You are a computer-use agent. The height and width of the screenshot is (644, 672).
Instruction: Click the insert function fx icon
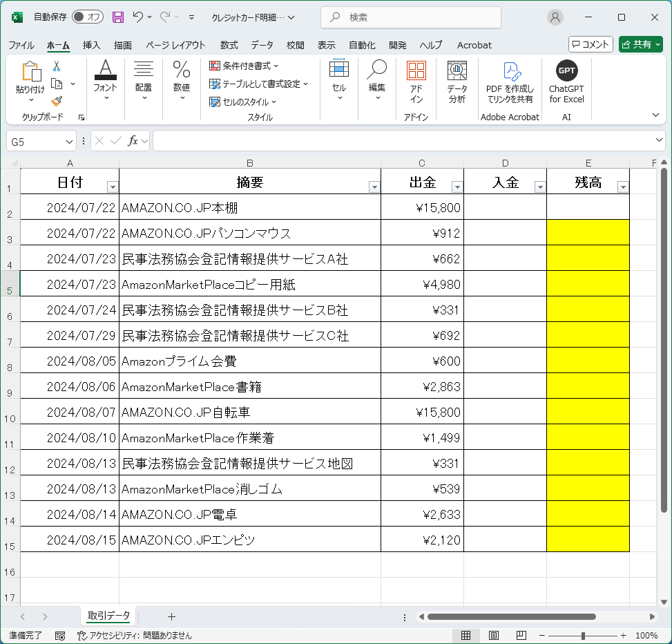[133, 141]
